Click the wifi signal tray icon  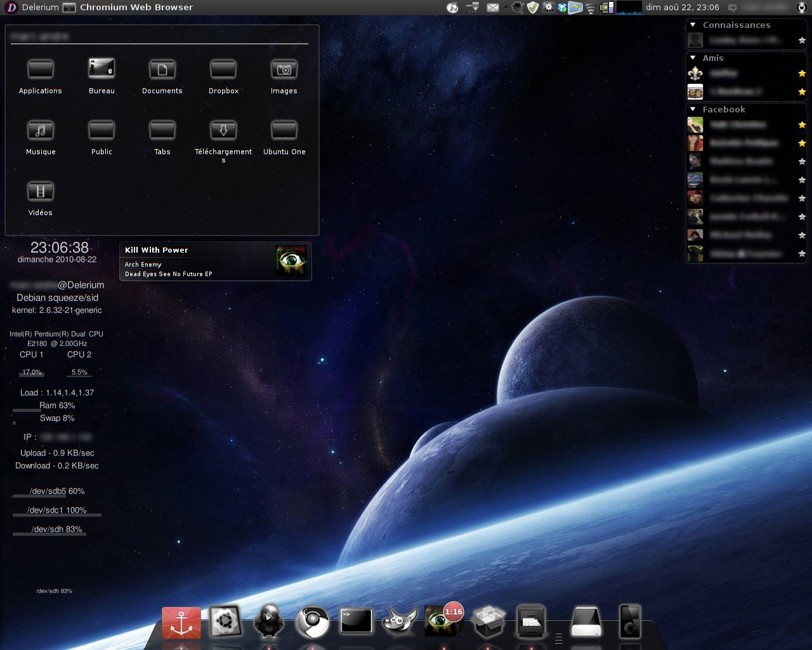591,8
